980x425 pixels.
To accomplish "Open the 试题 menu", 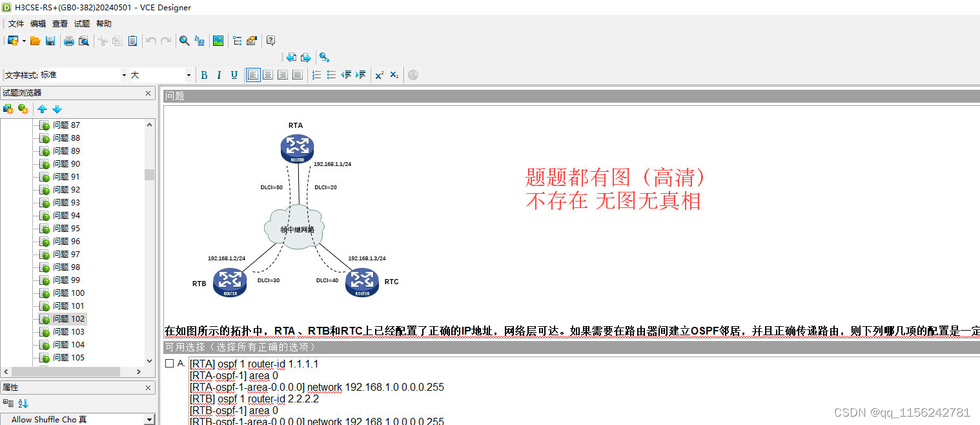I will (x=81, y=23).
